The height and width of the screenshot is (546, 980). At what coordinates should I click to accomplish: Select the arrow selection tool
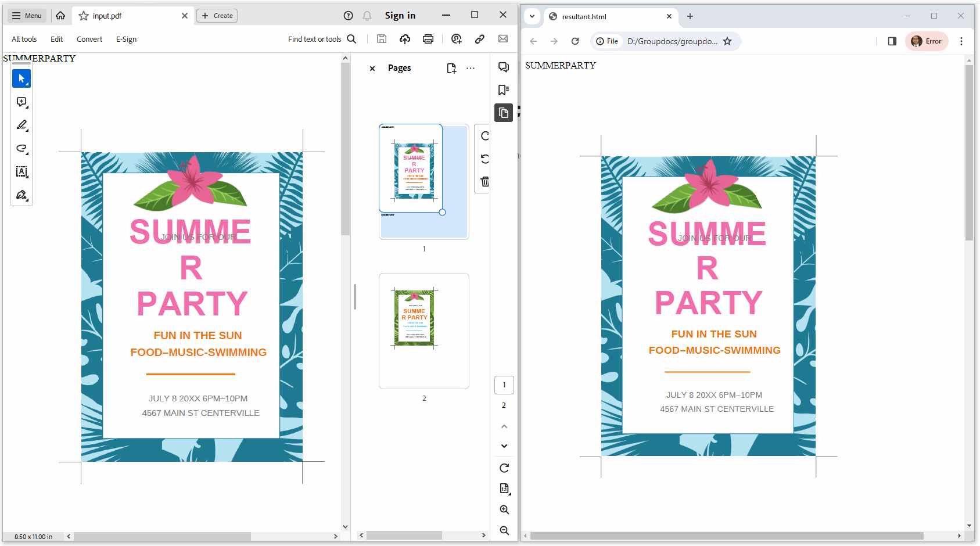[21, 78]
